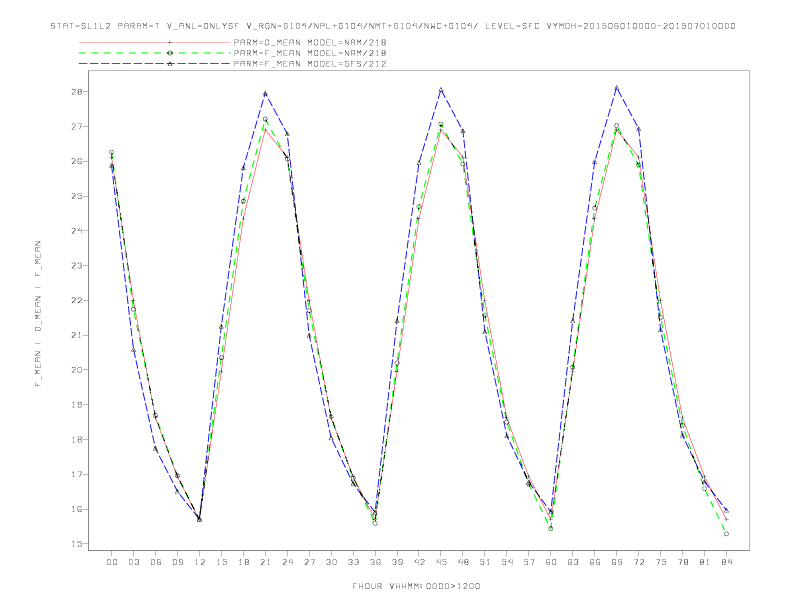Click y-axis tick label 22
Screen dimensions: 792x612
tap(79, 300)
